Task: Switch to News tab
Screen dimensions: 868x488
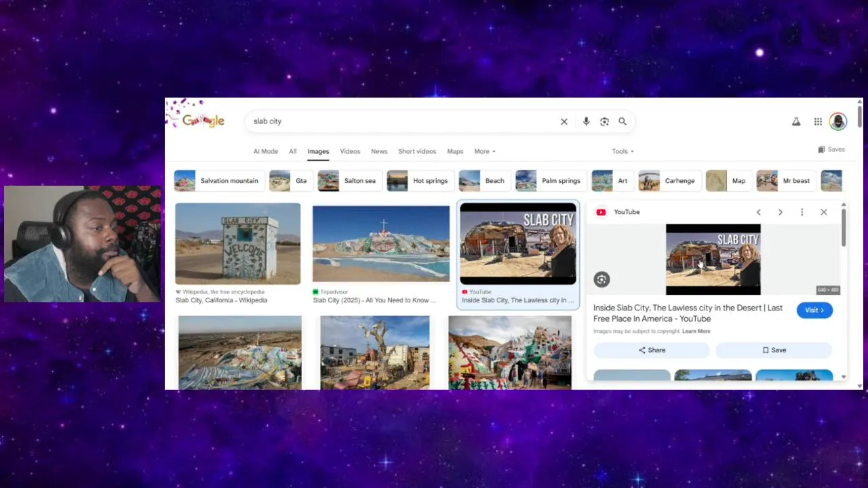Action: (379, 151)
